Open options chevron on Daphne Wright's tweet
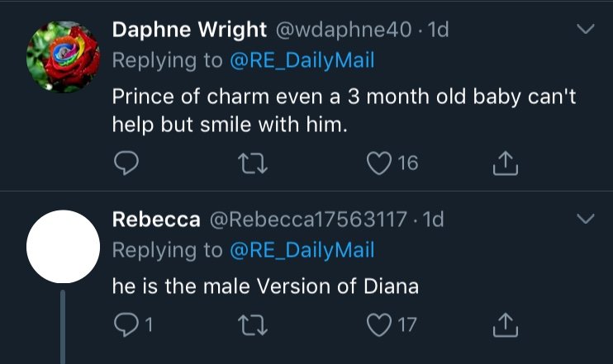Screen dimensions: 613x364 point(586,29)
